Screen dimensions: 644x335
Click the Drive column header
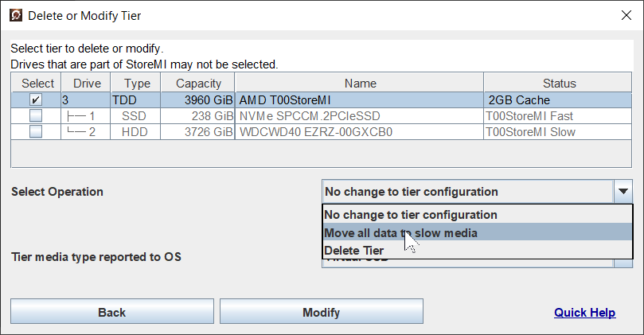point(86,83)
